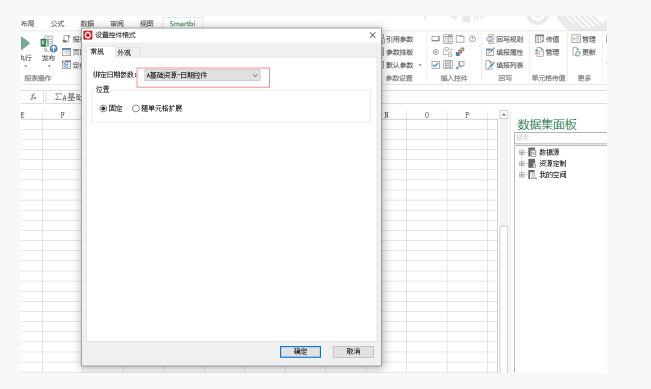Click the vertical scrollbar thumb of sheet
Viewport: 651px width, 389px height.
[504, 299]
